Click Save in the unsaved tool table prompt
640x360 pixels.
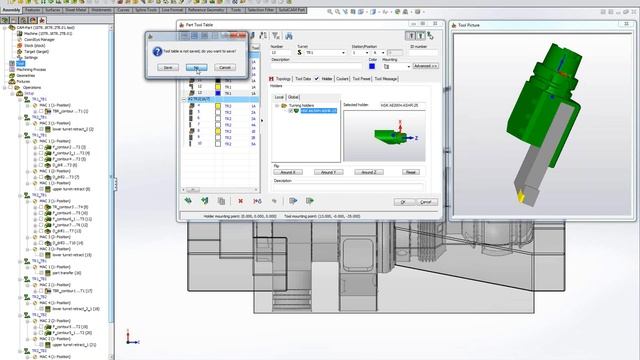(168, 67)
